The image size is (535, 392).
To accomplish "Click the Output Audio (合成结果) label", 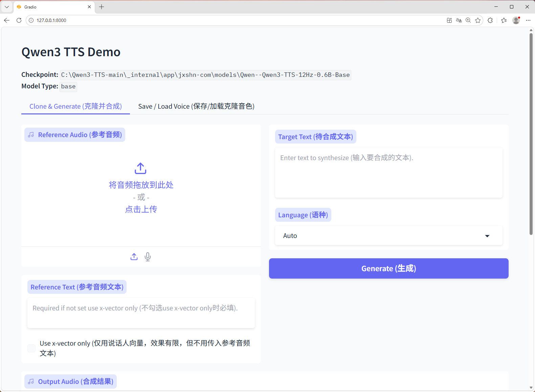I will point(70,382).
